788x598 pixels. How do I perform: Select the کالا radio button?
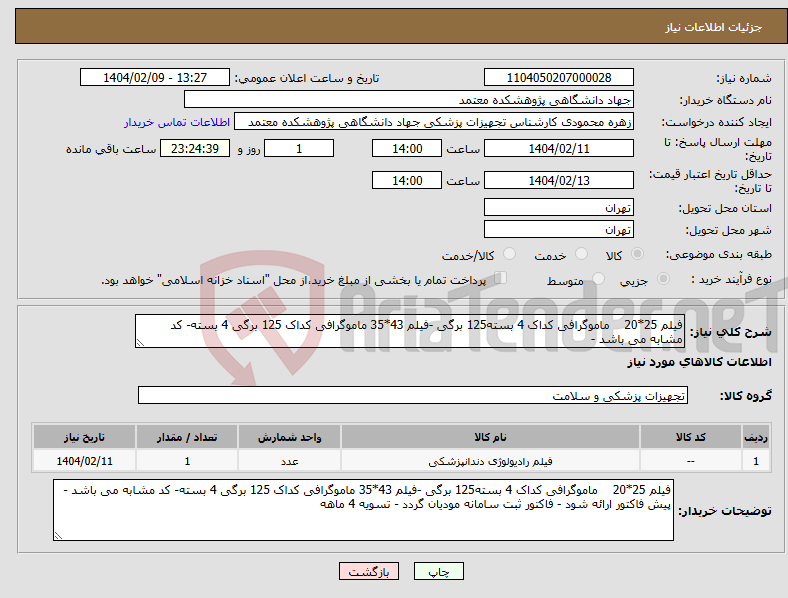[x=637, y=254]
